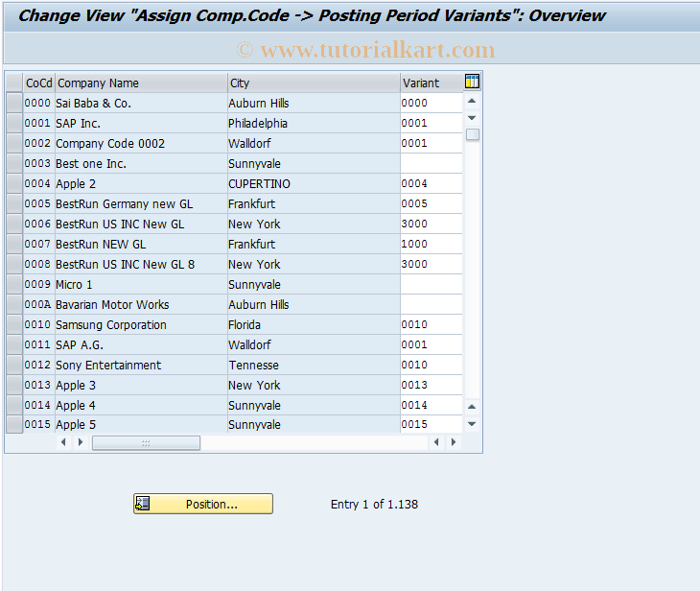Select row 000A Bavarian Motor Works
This screenshot has height=591, width=700.
[x=14, y=304]
